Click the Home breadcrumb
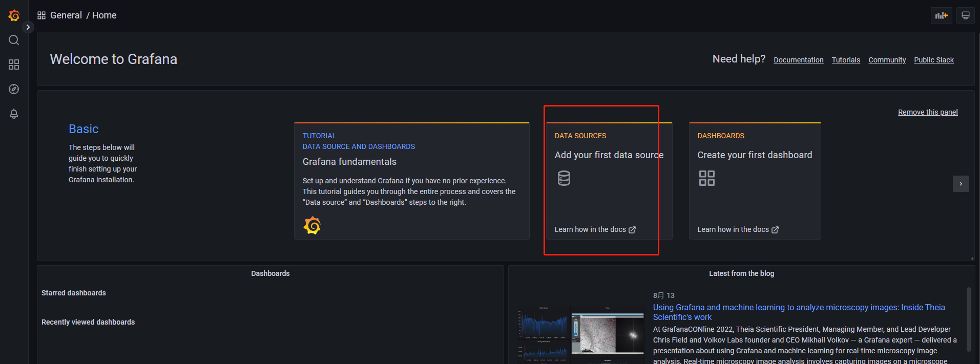980x364 pixels. (x=105, y=15)
